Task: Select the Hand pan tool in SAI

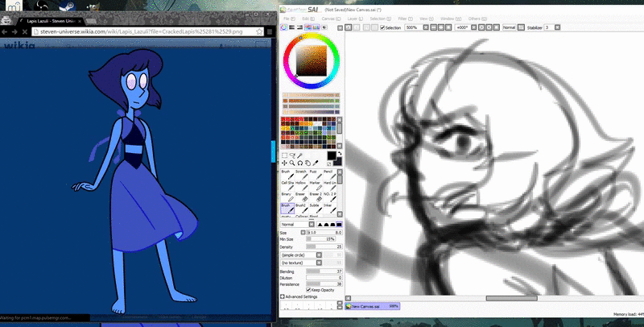Action: [x=308, y=163]
